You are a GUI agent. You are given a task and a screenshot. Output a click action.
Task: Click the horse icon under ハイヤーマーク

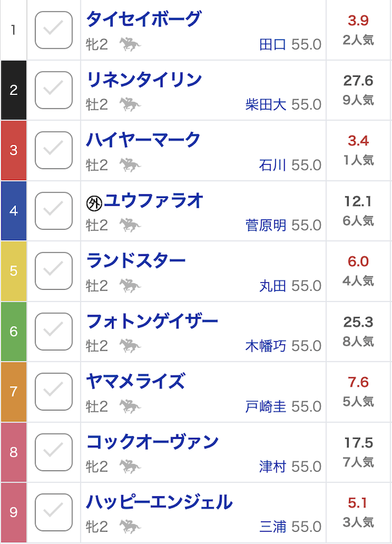pyautogui.click(x=130, y=165)
